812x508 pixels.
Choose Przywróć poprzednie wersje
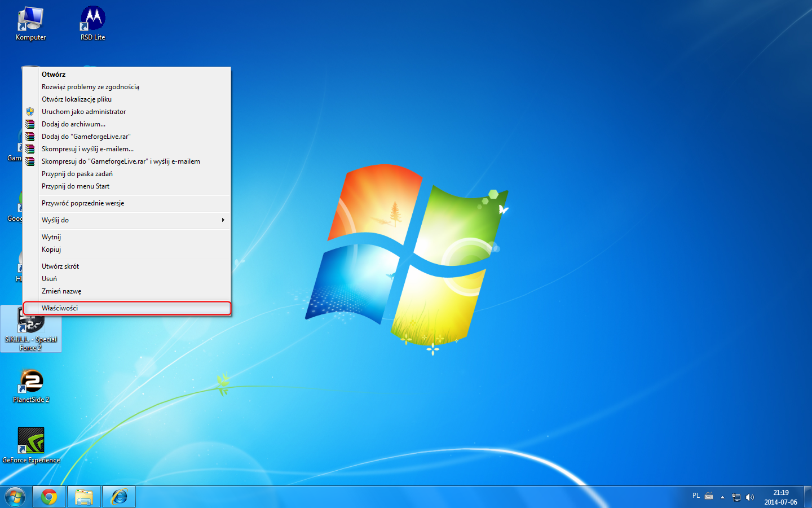click(127, 203)
